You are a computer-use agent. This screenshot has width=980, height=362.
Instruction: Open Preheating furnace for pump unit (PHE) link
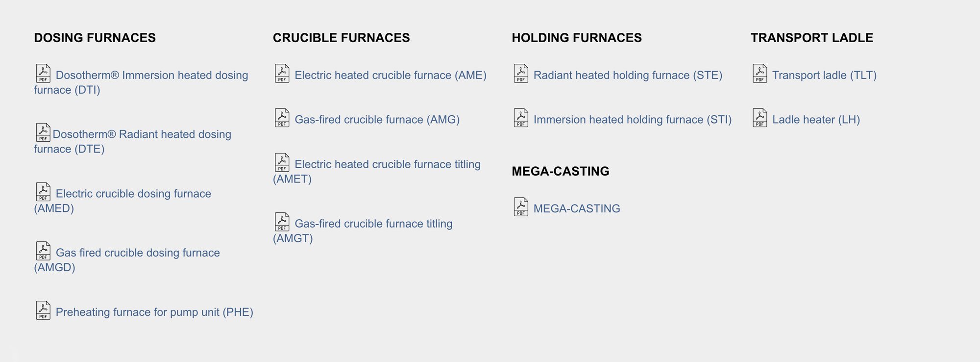click(x=154, y=312)
